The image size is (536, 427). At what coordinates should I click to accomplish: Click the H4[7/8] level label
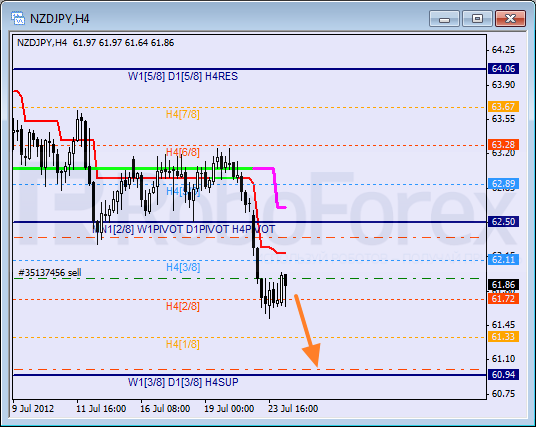coord(183,114)
